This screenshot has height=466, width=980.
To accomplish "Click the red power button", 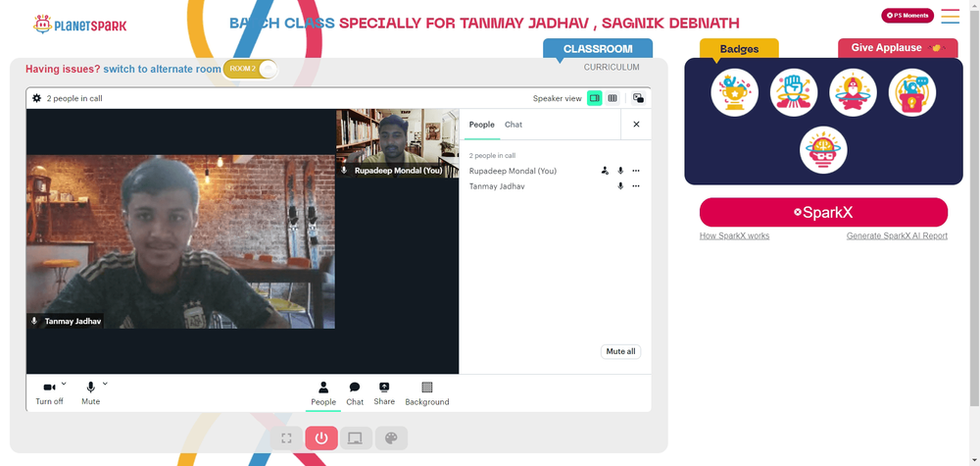I will click(x=321, y=439).
